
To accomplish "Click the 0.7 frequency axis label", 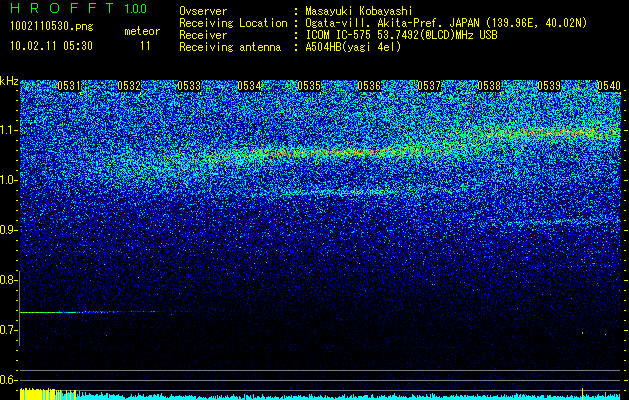I will [x=7, y=330].
